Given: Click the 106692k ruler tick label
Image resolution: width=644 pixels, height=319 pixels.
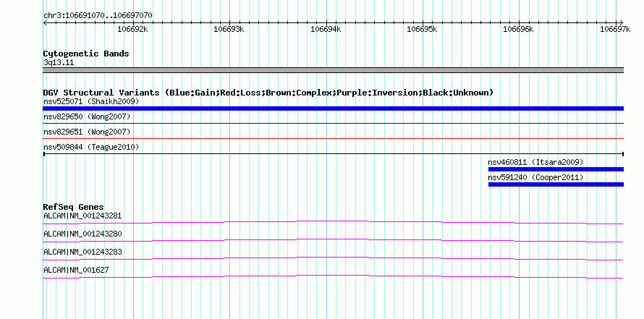Looking at the screenshot, I should click(x=132, y=29).
